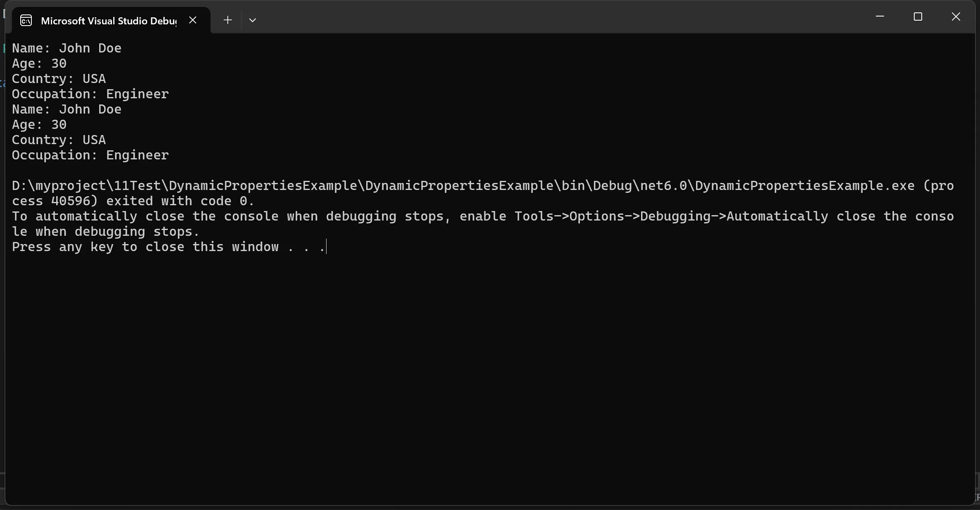Click the empty black console area below output
The height and width of the screenshot is (510, 980).
[x=488, y=372]
